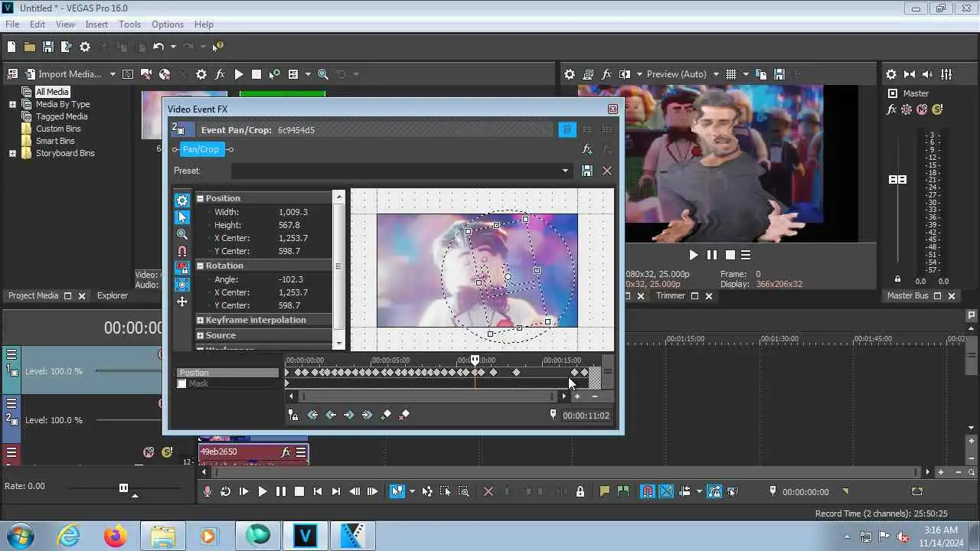Open the Edit menu
The width and height of the screenshot is (980, 551).
[38, 24]
